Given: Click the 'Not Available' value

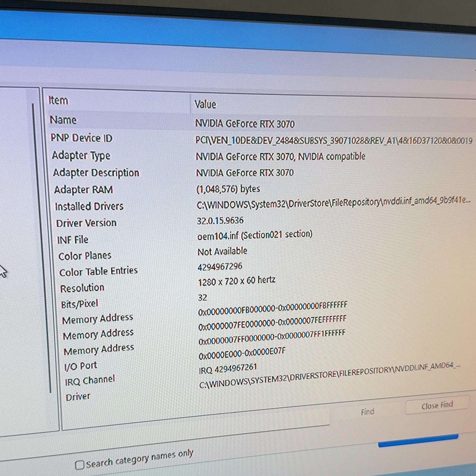Looking at the screenshot, I should click(222, 251).
